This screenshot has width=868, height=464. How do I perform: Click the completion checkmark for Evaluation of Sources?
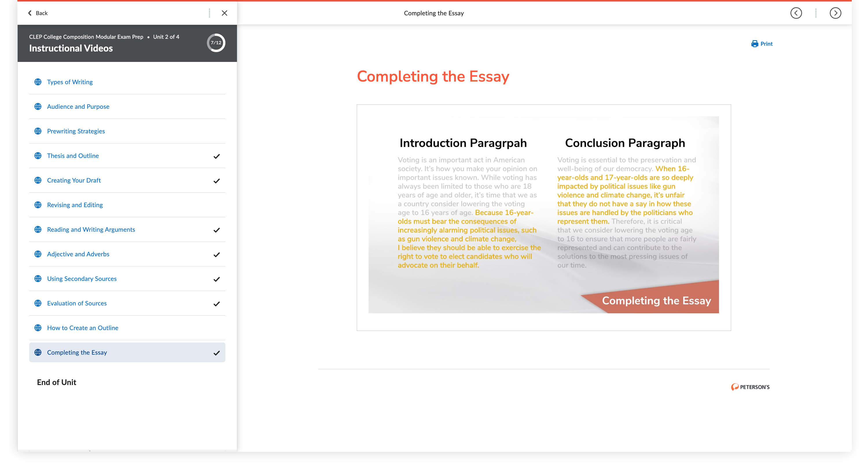tap(217, 304)
